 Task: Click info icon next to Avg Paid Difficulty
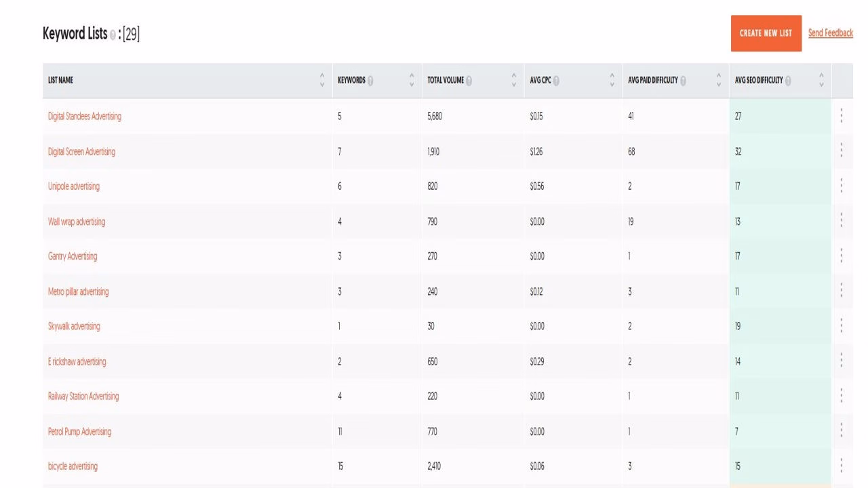[x=683, y=81]
